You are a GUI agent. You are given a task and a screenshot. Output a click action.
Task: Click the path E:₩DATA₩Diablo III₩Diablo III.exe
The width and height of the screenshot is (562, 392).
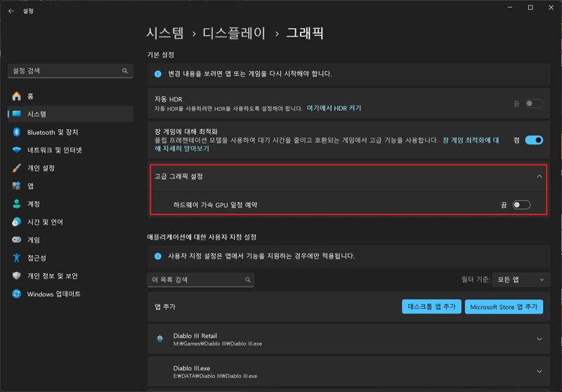click(215, 376)
